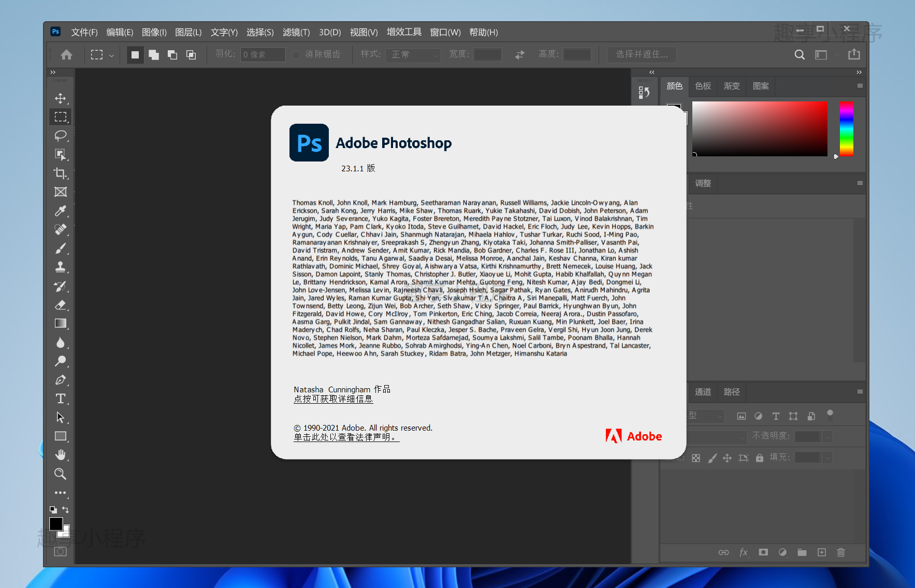Select the Move tool
The image size is (915, 588).
[61, 98]
